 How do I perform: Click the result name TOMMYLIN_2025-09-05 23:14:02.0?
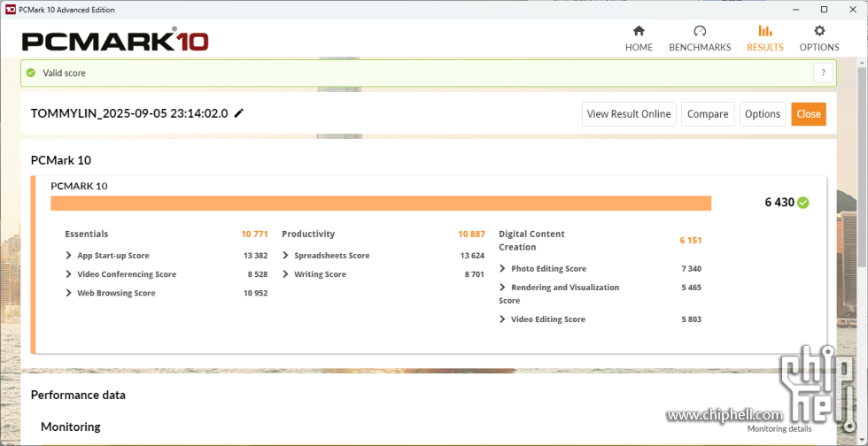[x=129, y=113]
